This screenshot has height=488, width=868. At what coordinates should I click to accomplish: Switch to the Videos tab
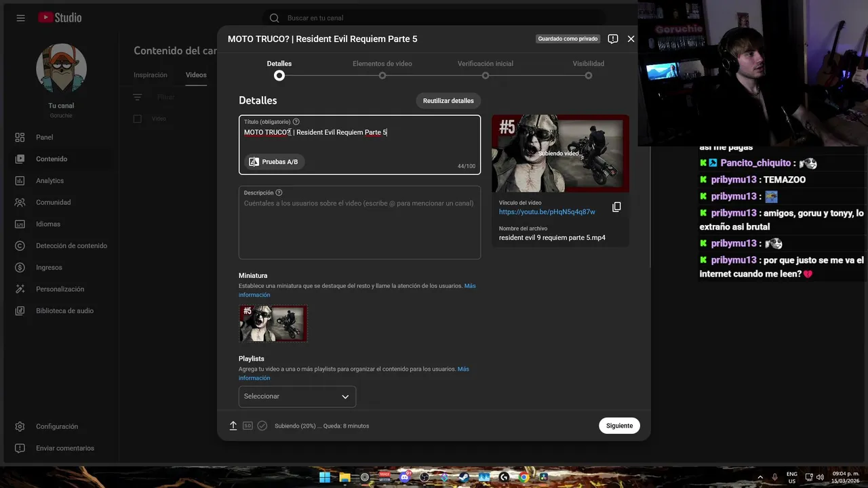(x=196, y=75)
